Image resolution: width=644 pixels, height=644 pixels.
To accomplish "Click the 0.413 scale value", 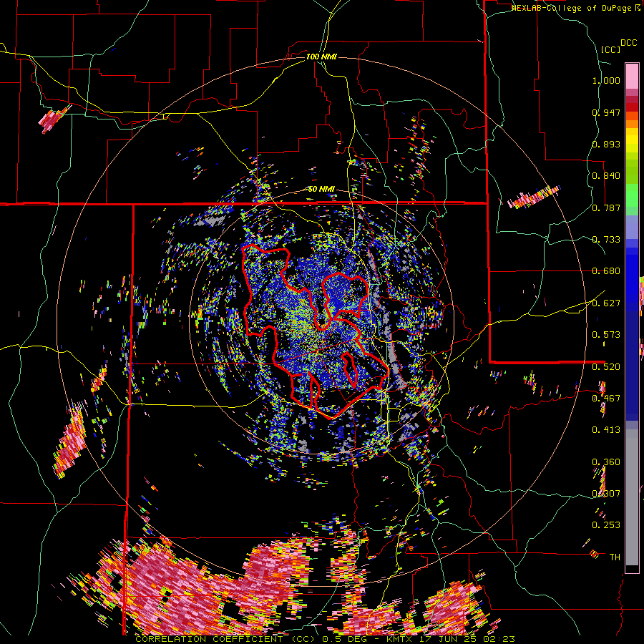I will 606,430.
